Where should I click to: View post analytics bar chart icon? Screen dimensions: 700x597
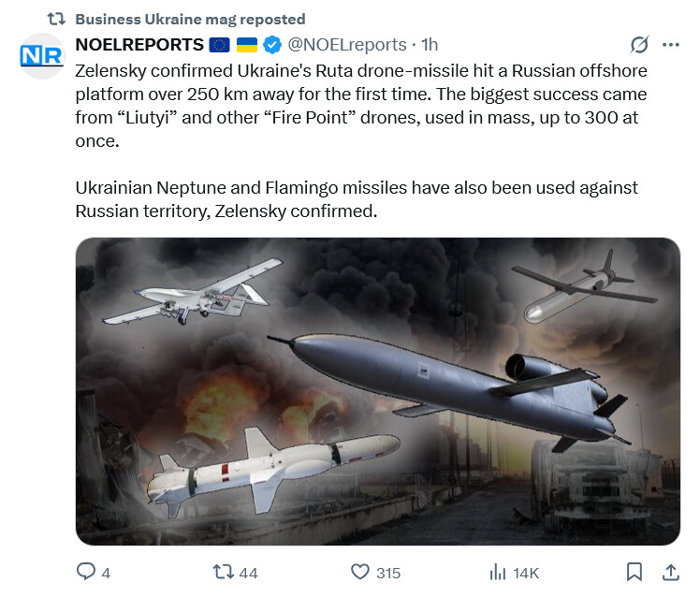(498, 572)
